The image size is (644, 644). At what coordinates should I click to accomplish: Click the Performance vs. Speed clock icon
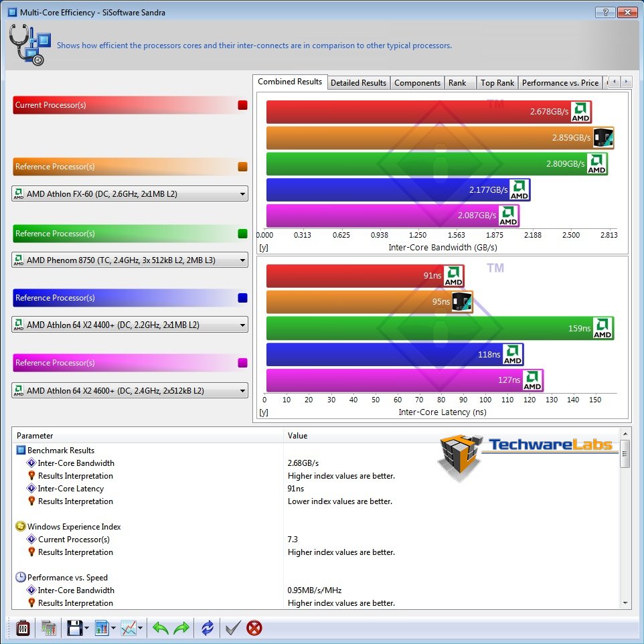click(x=21, y=577)
